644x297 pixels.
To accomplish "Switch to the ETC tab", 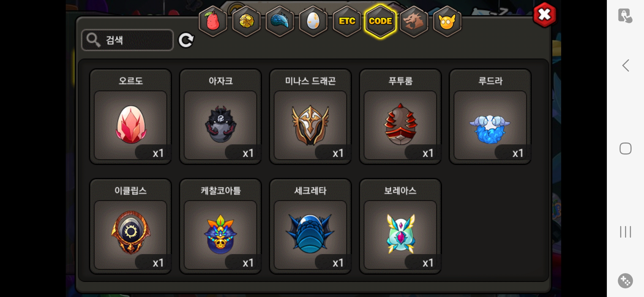I will [347, 21].
